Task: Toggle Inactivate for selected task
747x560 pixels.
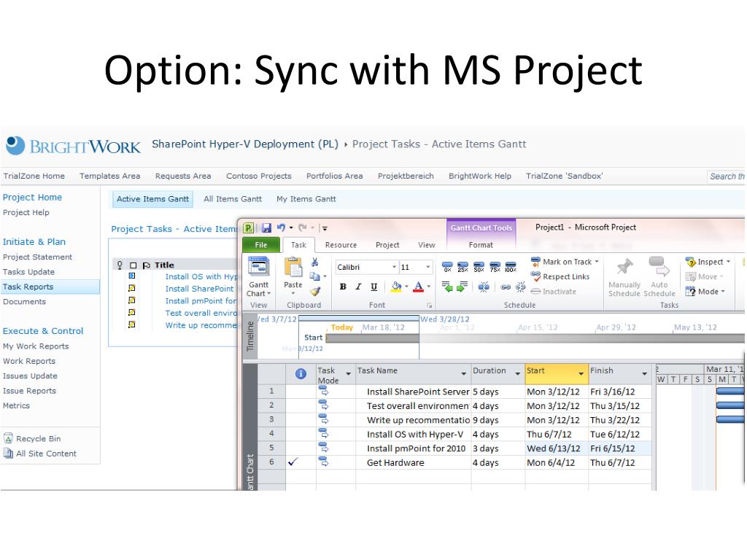Action: 553,292
